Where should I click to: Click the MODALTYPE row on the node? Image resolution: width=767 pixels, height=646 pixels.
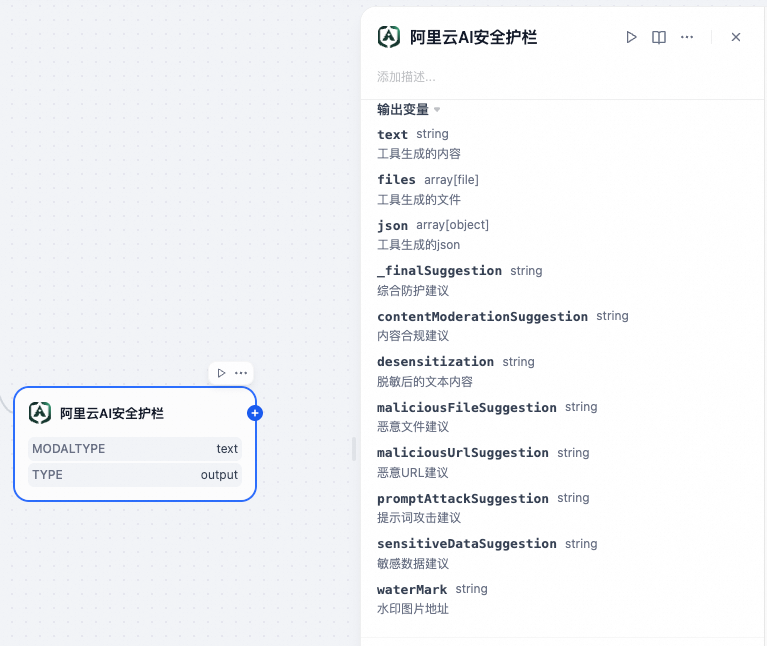click(135, 449)
